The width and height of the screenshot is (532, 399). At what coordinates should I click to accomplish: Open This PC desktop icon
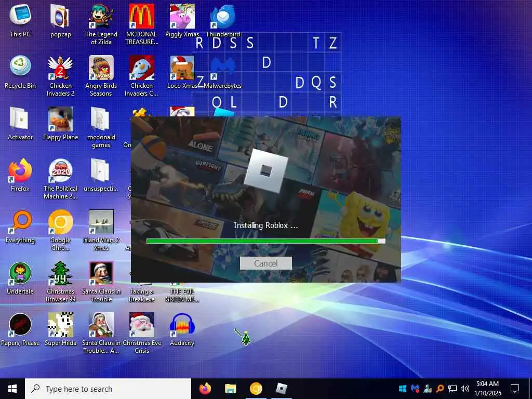[20, 20]
